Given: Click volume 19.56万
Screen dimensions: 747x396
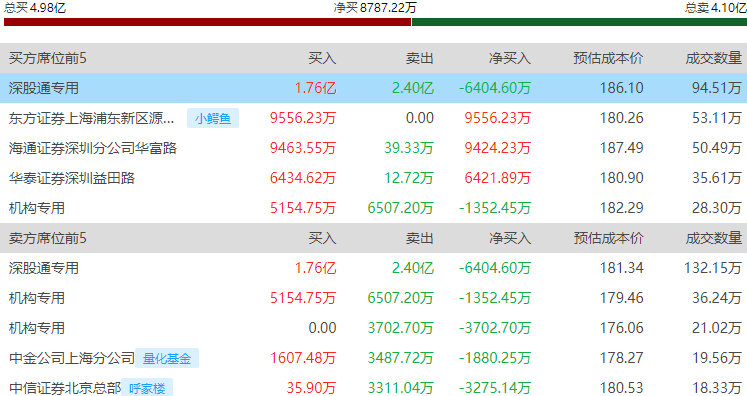Looking at the screenshot, I should tap(717, 358).
